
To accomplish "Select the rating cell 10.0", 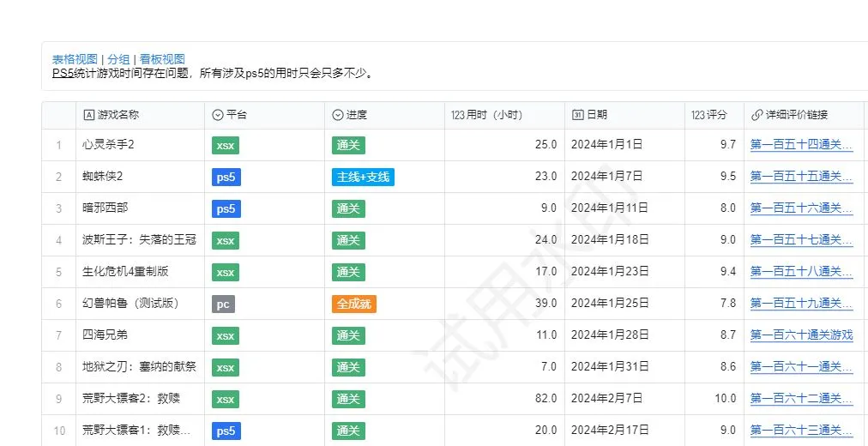I will [x=714, y=399].
